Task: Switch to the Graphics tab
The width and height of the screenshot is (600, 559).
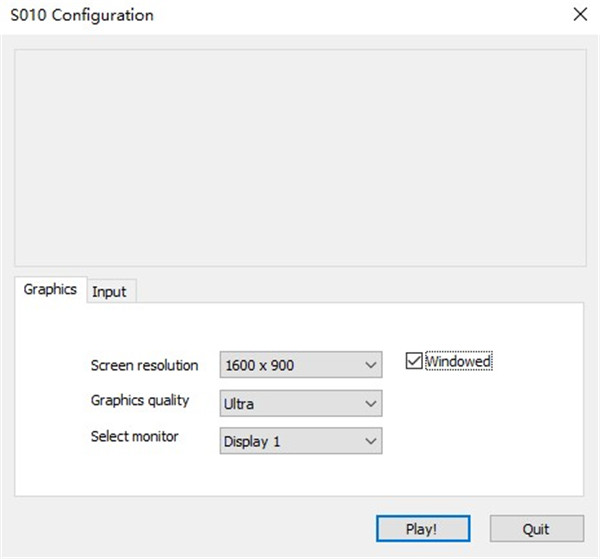Action: [x=50, y=289]
